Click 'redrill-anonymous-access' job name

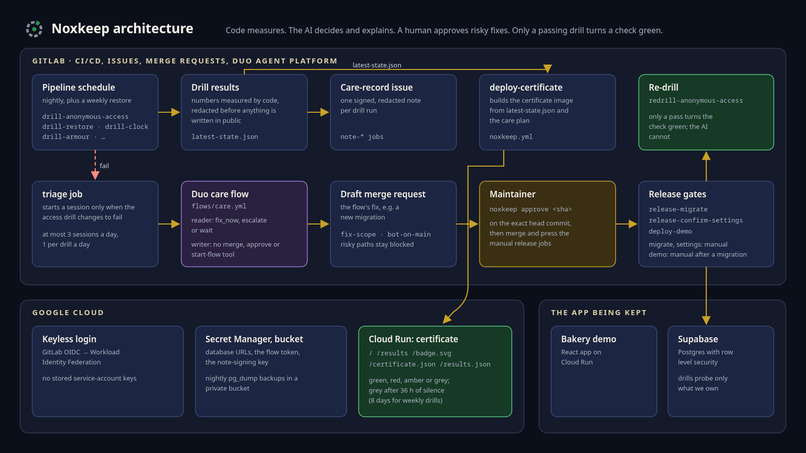click(x=695, y=101)
